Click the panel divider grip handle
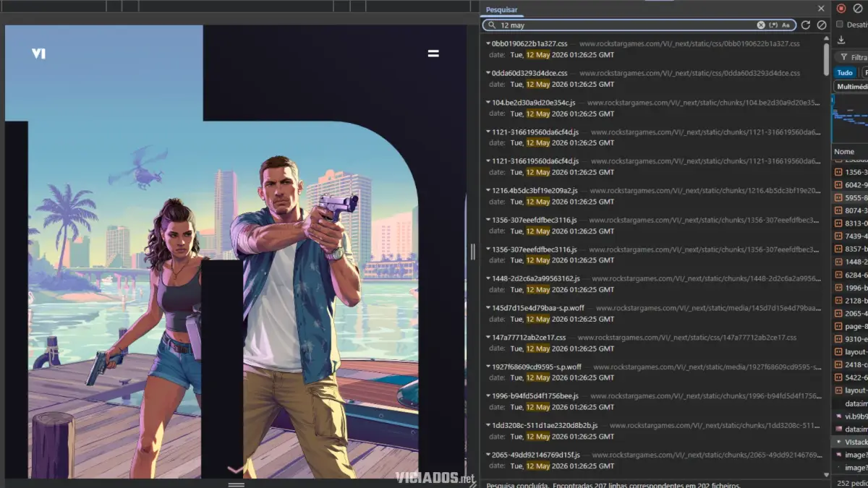Image resolution: width=868 pixels, height=488 pixels. [x=473, y=251]
